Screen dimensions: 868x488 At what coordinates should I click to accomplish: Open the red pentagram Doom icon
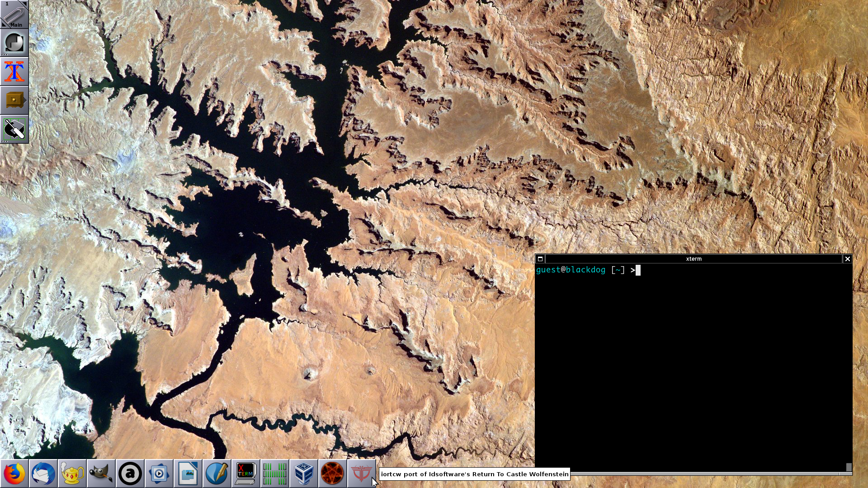[x=333, y=474]
